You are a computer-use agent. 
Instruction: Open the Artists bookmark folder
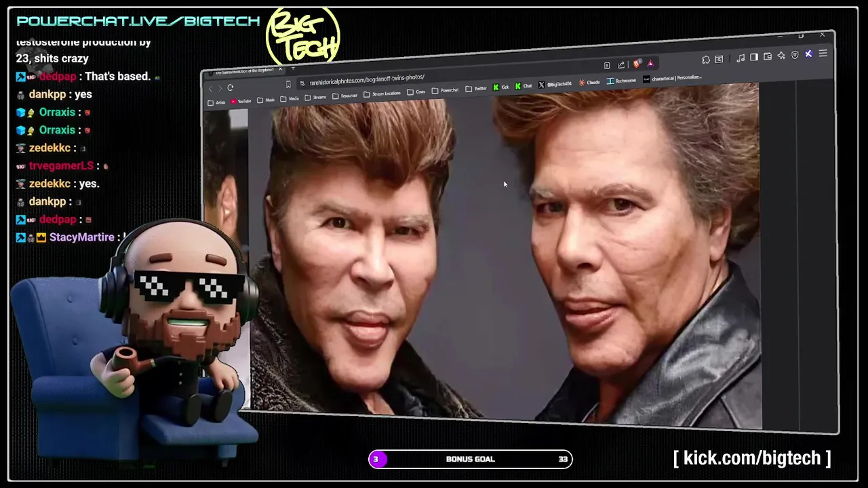click(216, 103)
